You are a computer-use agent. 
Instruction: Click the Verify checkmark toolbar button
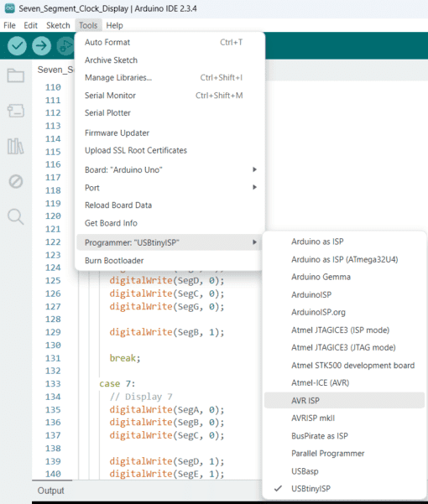pos(17,45)
